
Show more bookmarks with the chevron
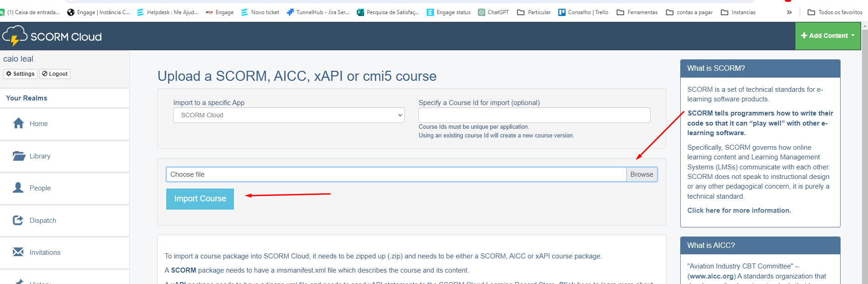(789, 12)
